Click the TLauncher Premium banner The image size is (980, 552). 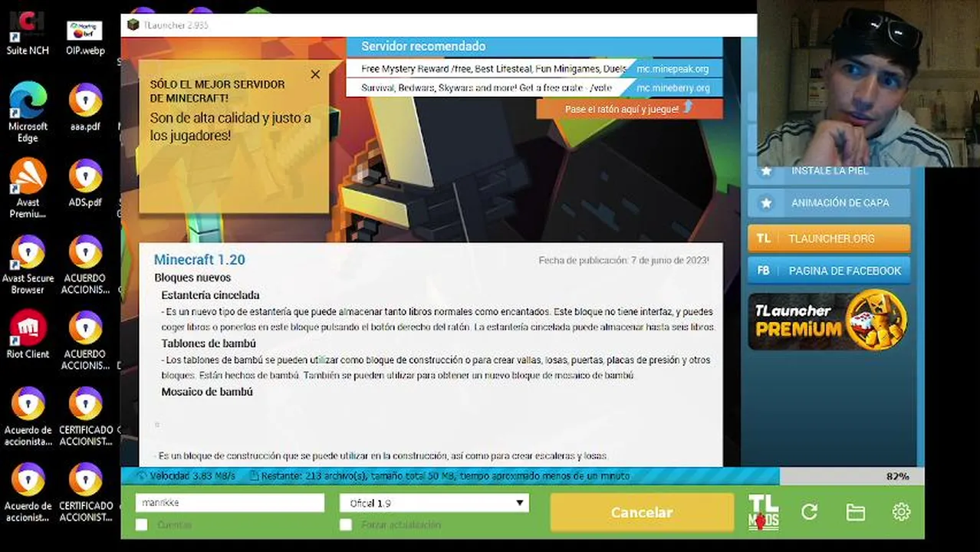coord(829,321)
